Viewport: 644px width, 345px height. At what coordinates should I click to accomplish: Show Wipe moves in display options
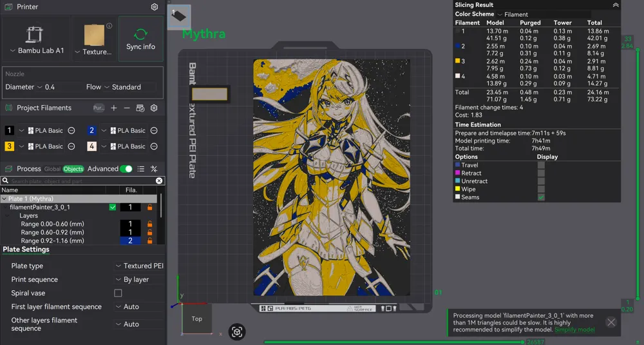point(541,189)
